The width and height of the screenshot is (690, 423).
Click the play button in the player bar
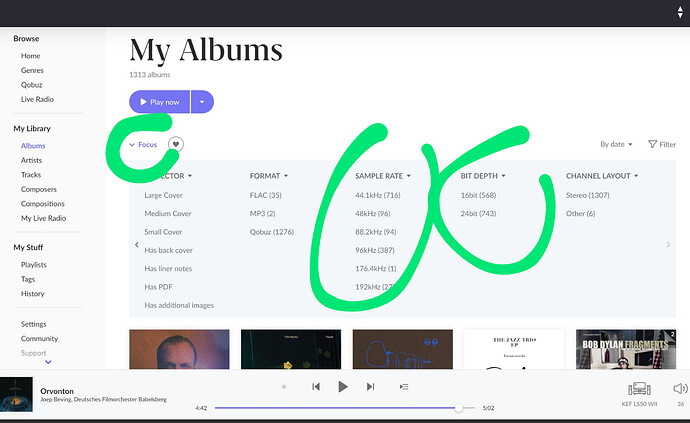[x=343, y=386]
